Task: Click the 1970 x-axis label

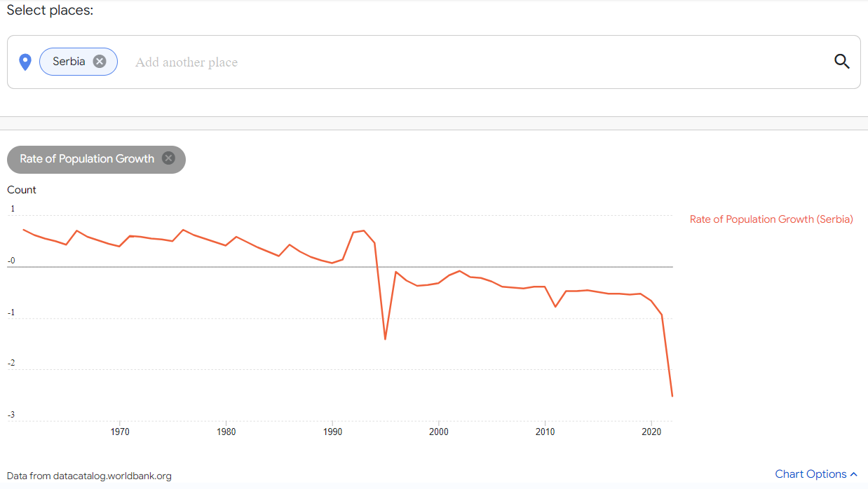Action: pos(120,432)
